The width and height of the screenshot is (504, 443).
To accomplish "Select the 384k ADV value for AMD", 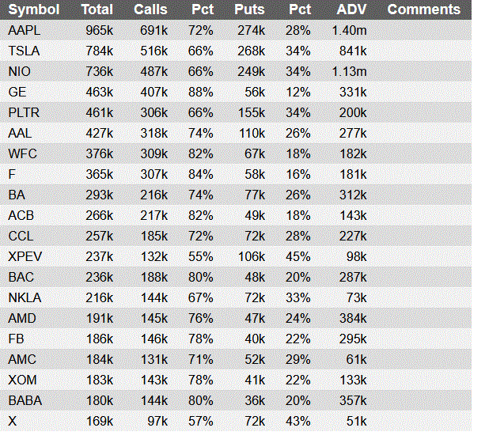I will (352, 318).
